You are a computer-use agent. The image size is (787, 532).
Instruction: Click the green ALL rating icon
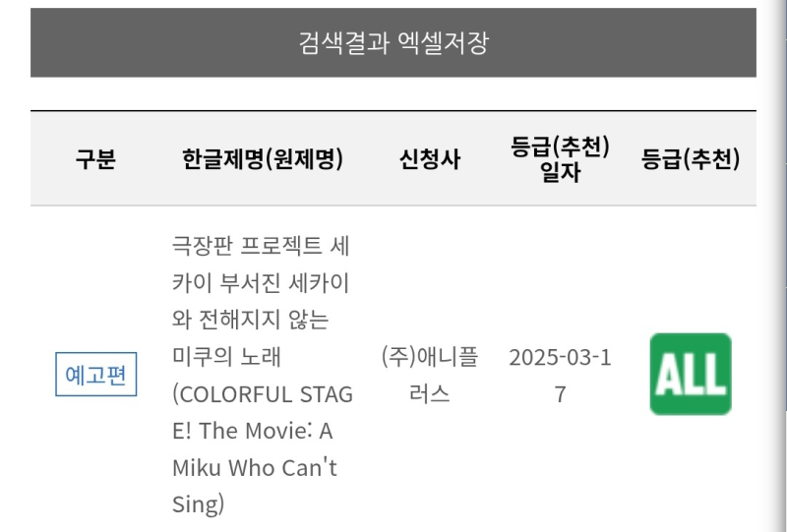pyautogui.click(x=691, y=374)
